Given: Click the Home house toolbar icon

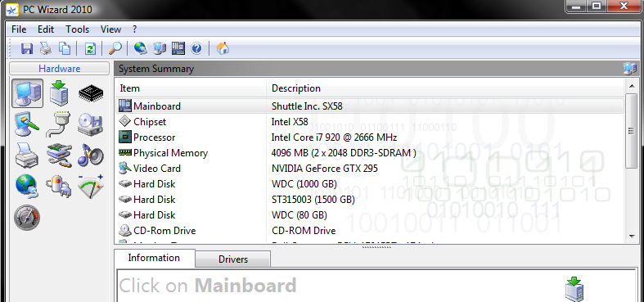Looking at the screenshot, I should coord(223,48).
